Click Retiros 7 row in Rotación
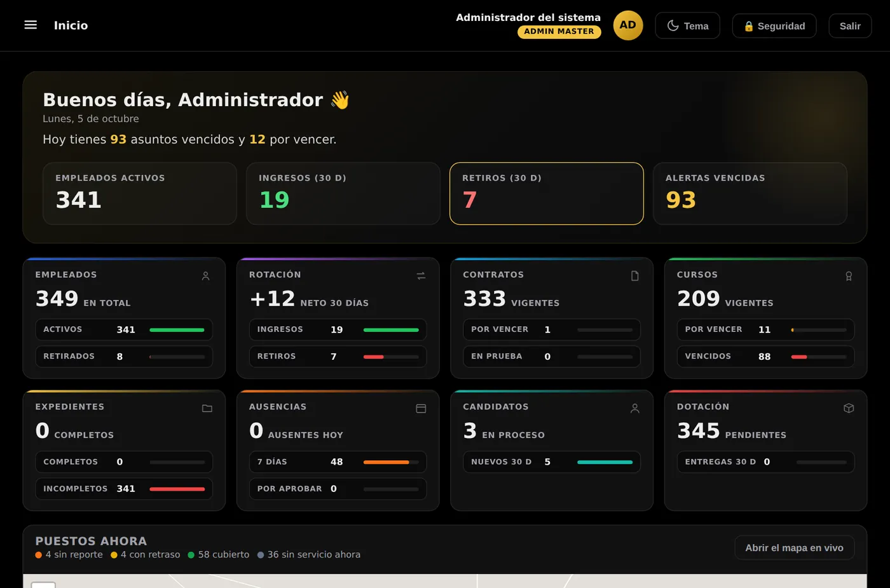The image size is (890, 588). pyautogui.click(x=338, y=356)
